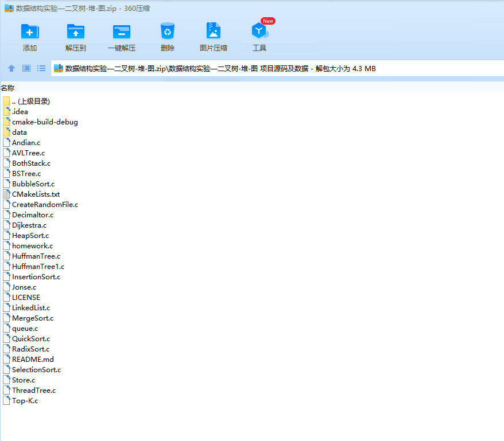Select file BubbleSort.c

tap(29, 184)
